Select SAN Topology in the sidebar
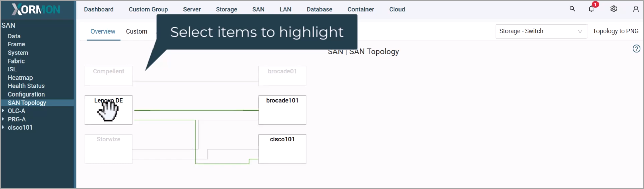Viewport: 644px width, 189px height. (37, 103)
